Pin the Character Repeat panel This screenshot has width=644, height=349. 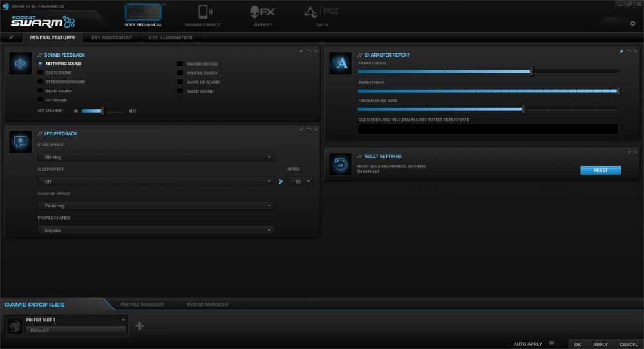[x=621, y=51]
